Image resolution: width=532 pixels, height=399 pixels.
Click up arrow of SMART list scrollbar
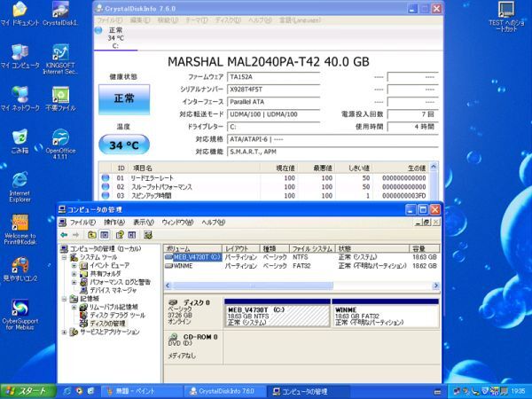point(434,167)
